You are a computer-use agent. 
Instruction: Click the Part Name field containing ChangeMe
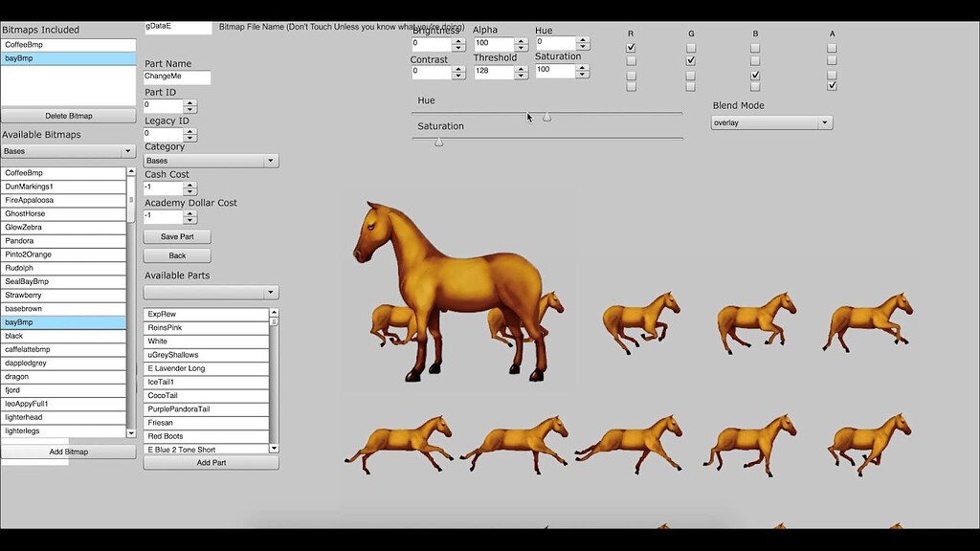176,76
